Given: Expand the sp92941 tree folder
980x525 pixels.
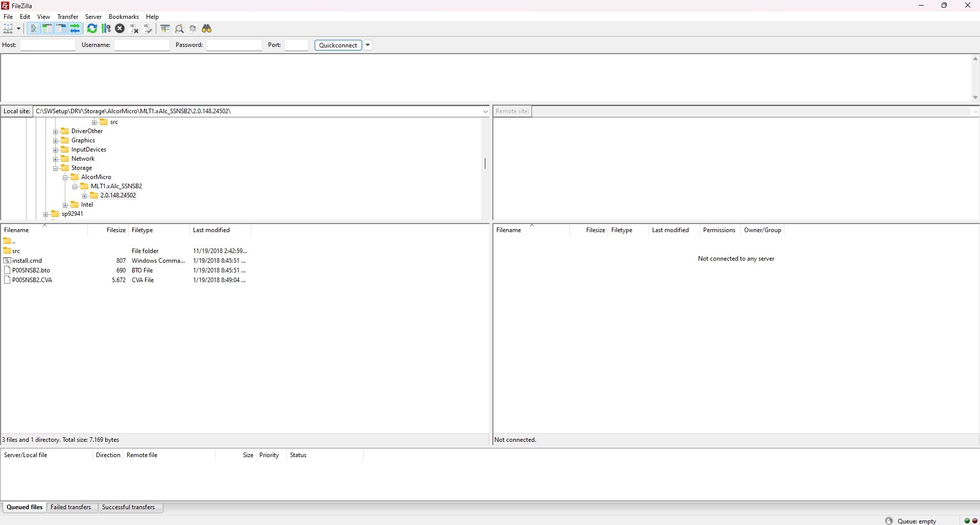Looking at the screenshot, I should pyautogui.click(x=46, y=214).
